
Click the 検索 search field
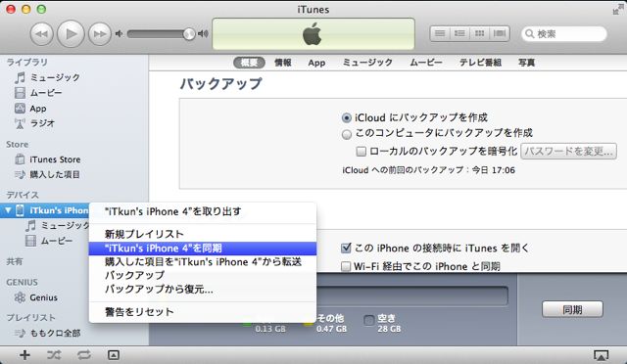[564, 34]
